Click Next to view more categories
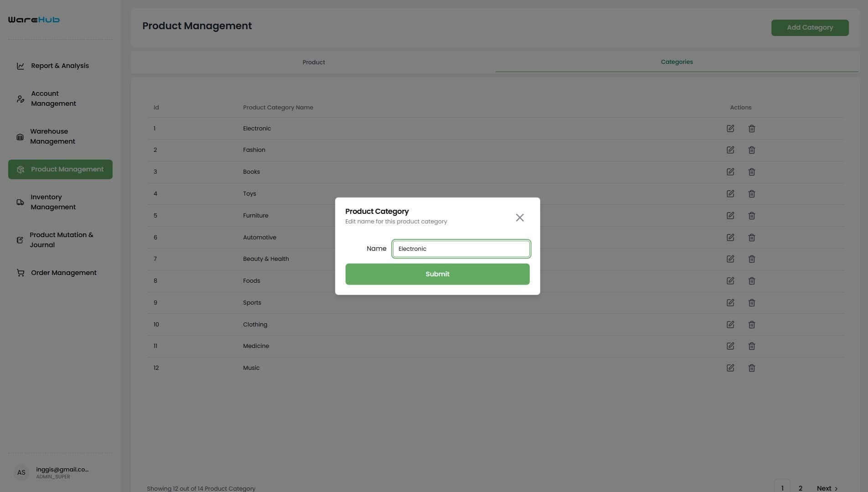 [x=825, y=488]
